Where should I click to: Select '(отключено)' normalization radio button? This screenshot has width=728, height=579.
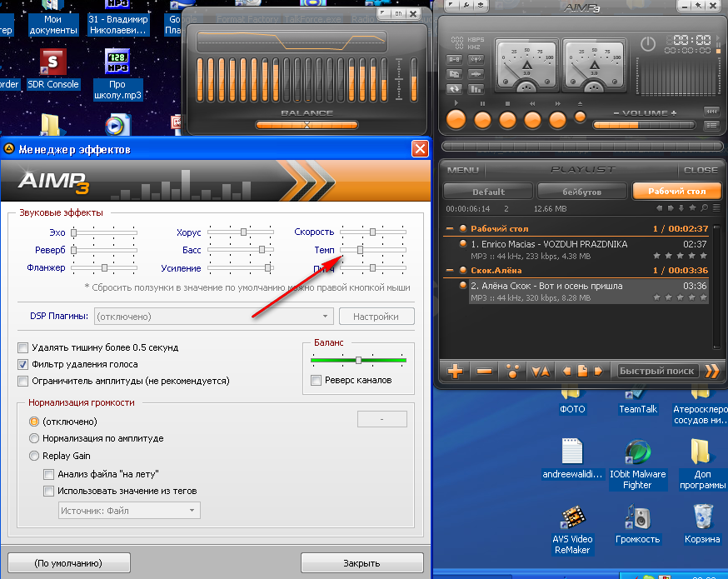pos(34,422)
